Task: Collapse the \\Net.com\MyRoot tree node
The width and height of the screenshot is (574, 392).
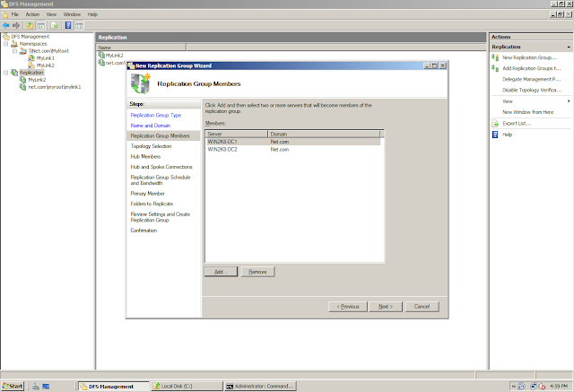Action: coord(14,51)
